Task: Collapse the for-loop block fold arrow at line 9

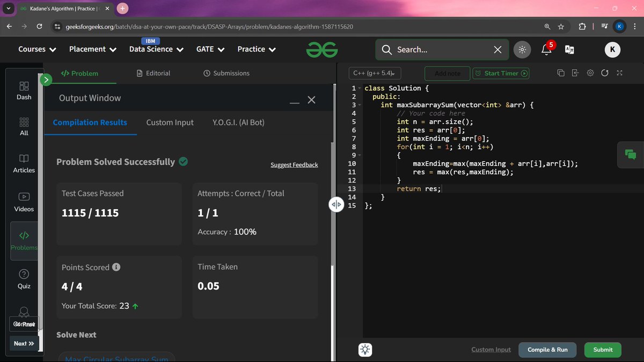Action: (x=360, y=156)
